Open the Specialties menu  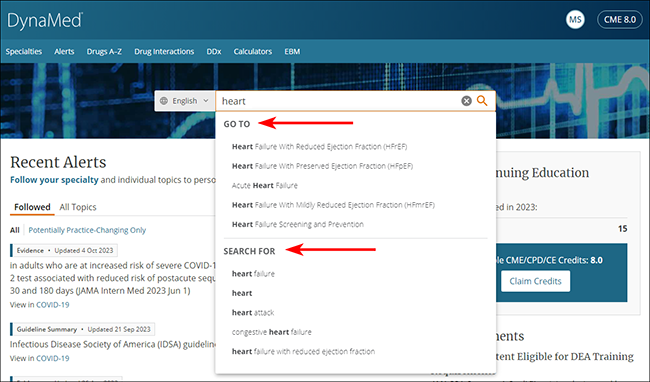click(x=24, y=51)
